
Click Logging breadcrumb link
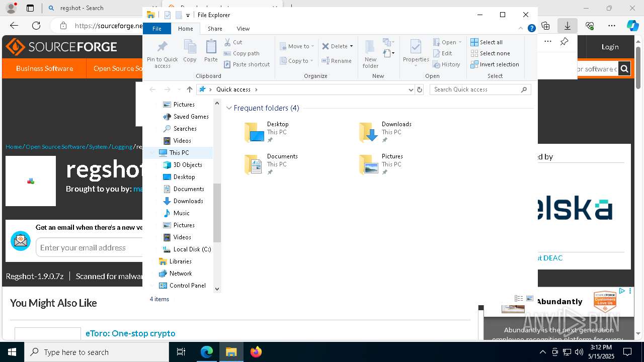click(x=122, y=147)
